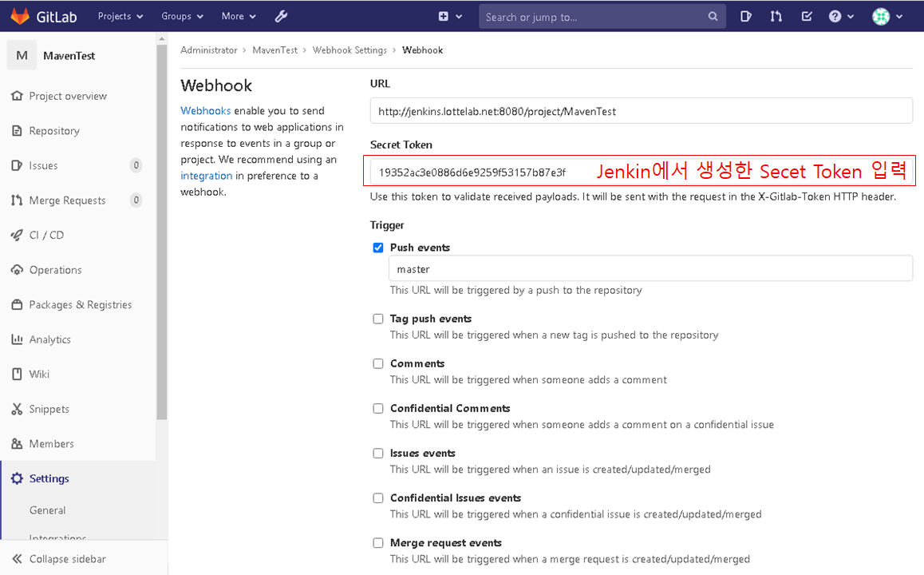Click the Merge Requests sidebar icon
Viewport: 924px width, 575px height.
pos(17,200)
